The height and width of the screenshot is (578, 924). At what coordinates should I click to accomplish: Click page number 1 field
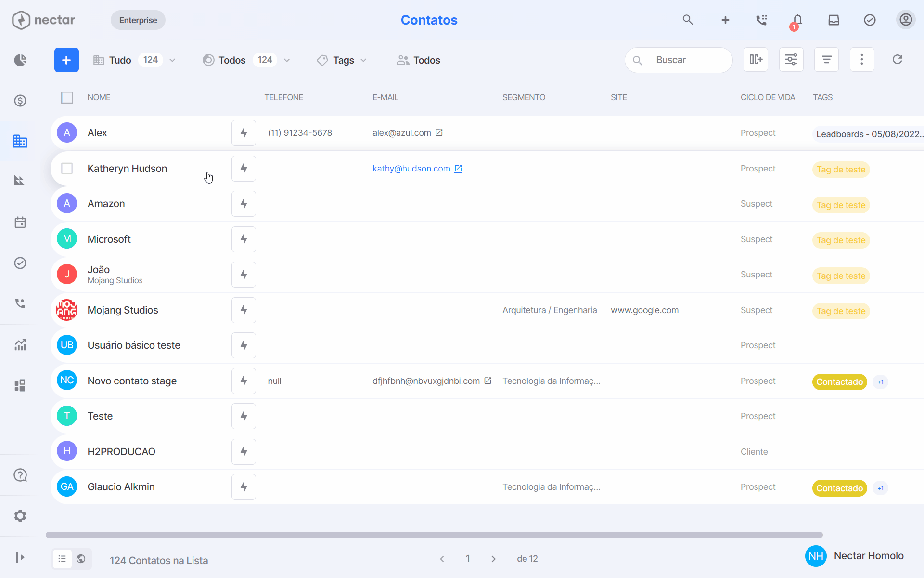[x=467, y=559]
